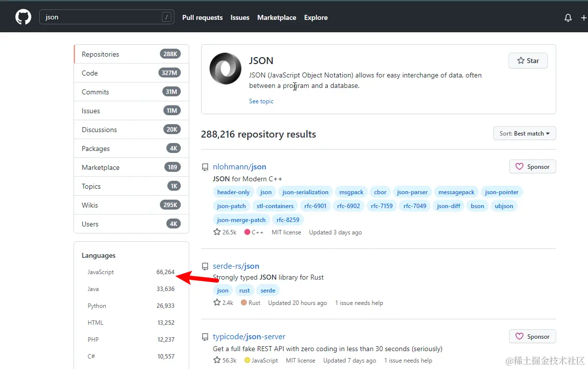Image resolution: width=588 pixels, height=369 pixels.
Task: Click the repository icon beside serde-rs/json
Action: [205, 267]
